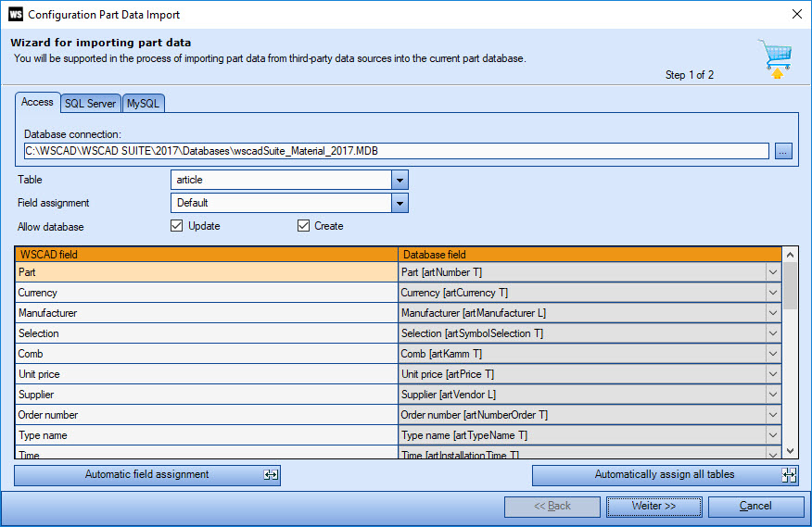Click the Database connection path field
The height and width of the screenshot is (527, 812).
[x=396, y=151]
